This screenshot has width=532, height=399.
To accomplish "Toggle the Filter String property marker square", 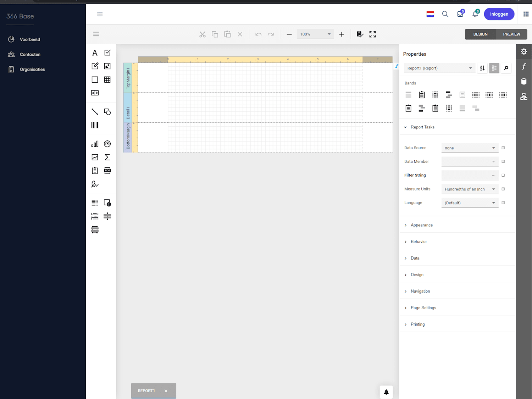I will [x=503, y=175].
